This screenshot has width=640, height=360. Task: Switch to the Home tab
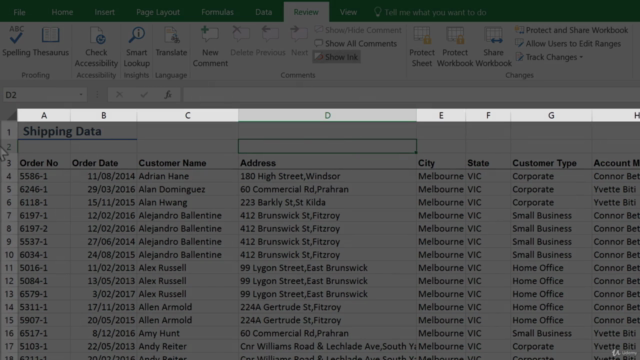[x=62, y=12]
